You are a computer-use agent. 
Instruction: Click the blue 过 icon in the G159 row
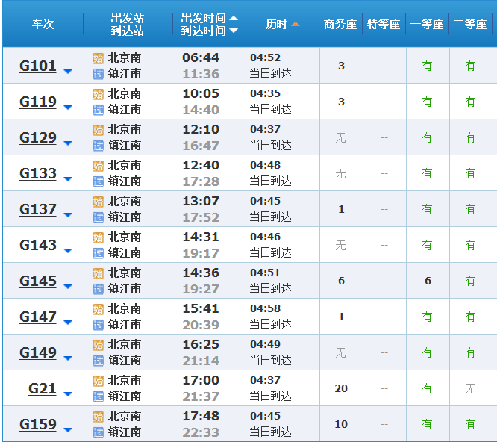(98, 432)
